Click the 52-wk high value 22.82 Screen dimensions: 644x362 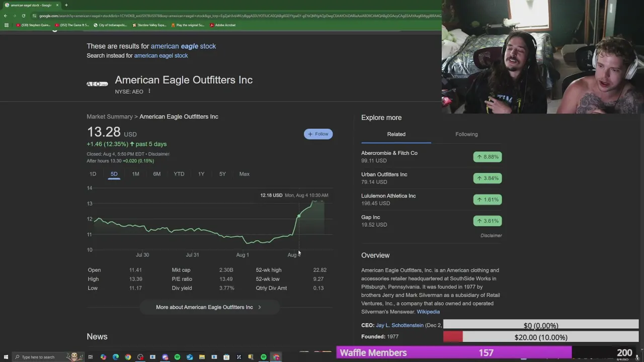pyautogui.click(x=319, y=270)
